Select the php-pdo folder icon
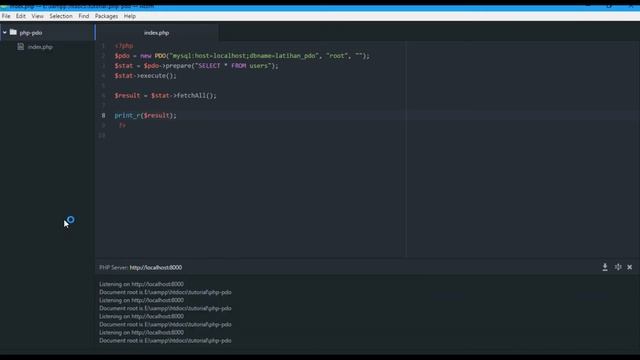The image size is (640, 360). point(13,32)
